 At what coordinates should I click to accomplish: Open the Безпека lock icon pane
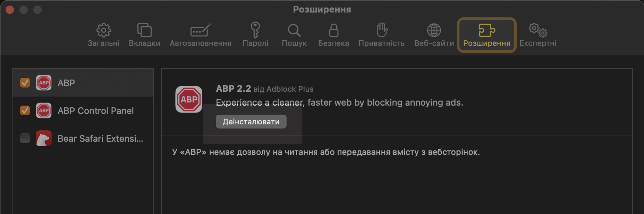tap(333, 35)
